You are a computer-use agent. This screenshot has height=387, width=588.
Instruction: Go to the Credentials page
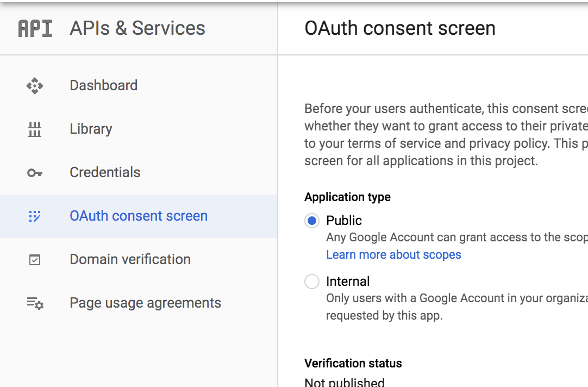(105, 172)
